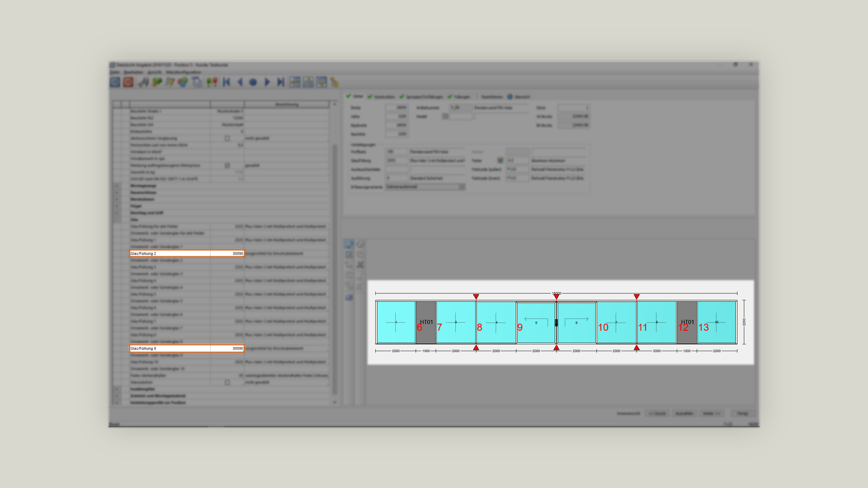868x488 pixels.
Task: Go to next position arrow
Action: point(267,82)
